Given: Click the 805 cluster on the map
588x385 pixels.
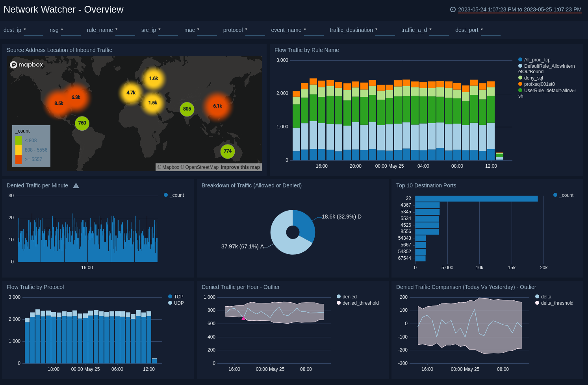Looking at the screenshot, I should coord(187,109).
